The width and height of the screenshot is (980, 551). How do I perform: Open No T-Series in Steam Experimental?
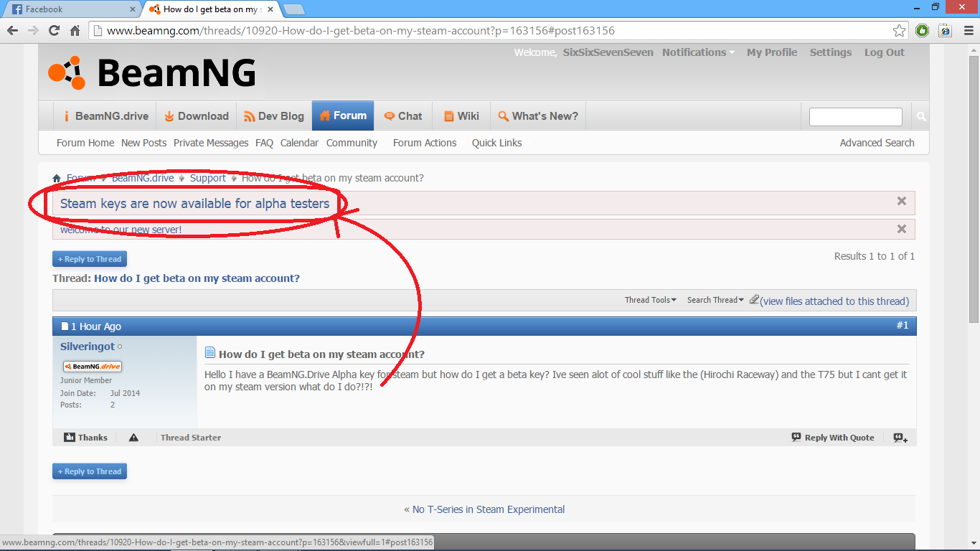[x=489, y=509]
